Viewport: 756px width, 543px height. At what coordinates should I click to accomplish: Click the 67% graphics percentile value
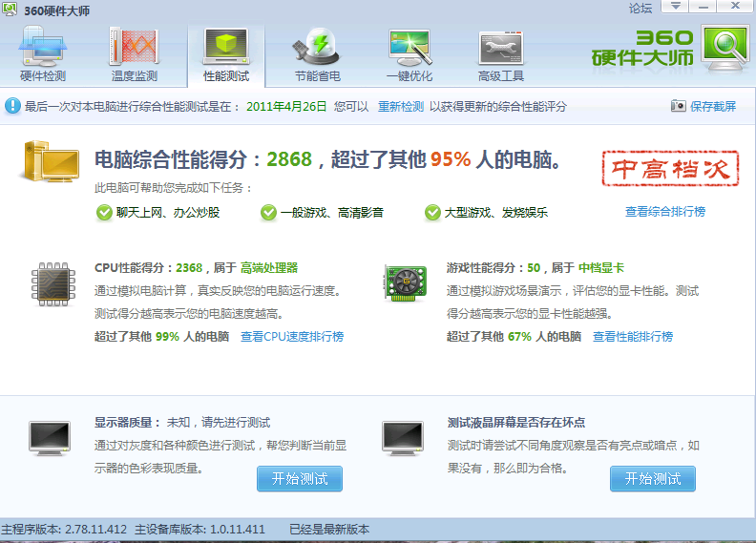(519, 336)
